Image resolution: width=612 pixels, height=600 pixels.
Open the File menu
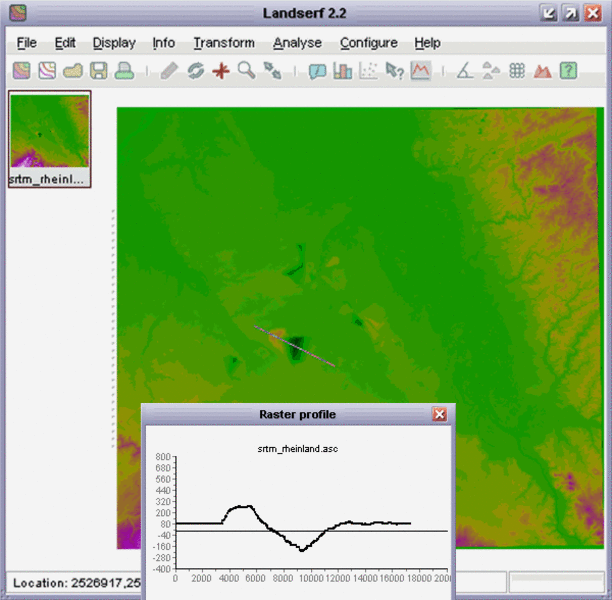pos(26,43)
